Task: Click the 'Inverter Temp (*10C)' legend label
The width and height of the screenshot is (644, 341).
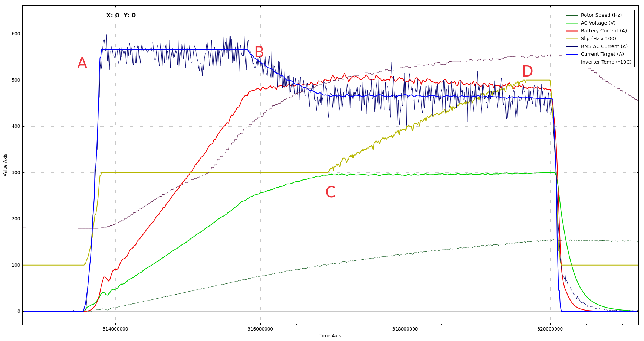Action: pos(606,62)
